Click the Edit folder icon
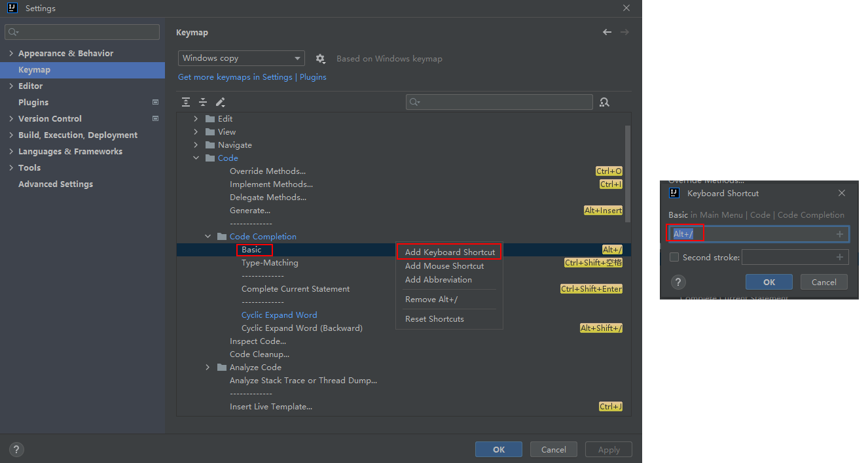The height and width of the screenshot is (463, 868). [210, 118]
